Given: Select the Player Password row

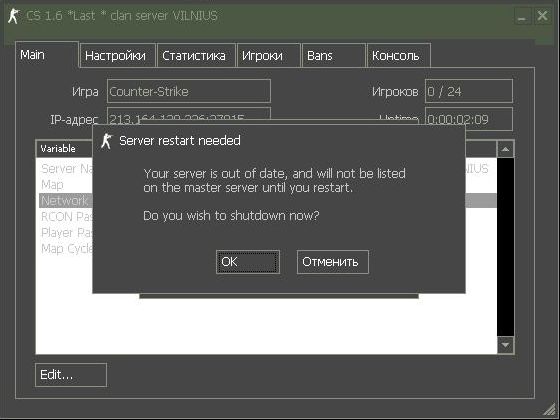Looking at the screenshot, I should click(66, 232).
